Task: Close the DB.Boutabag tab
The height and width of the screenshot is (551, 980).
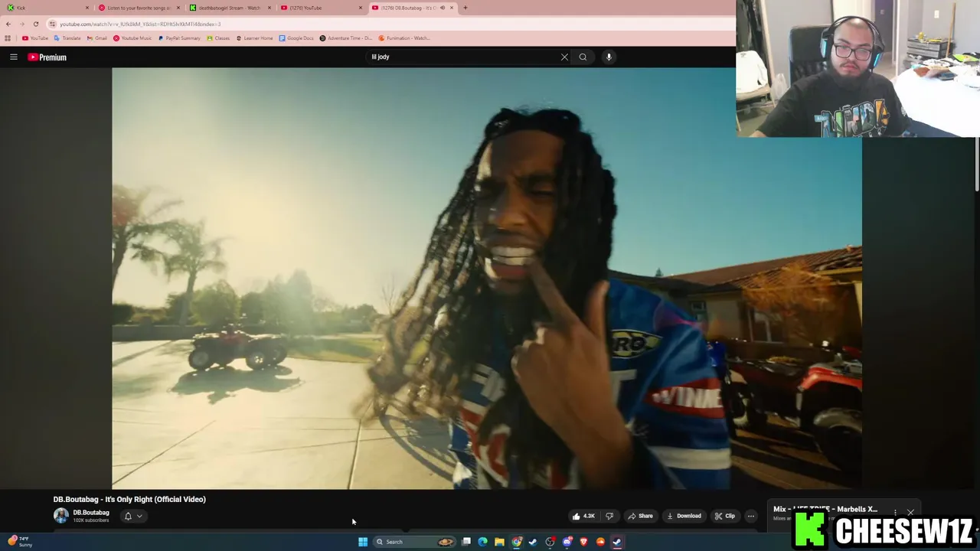Action: (x=452, y=8)
